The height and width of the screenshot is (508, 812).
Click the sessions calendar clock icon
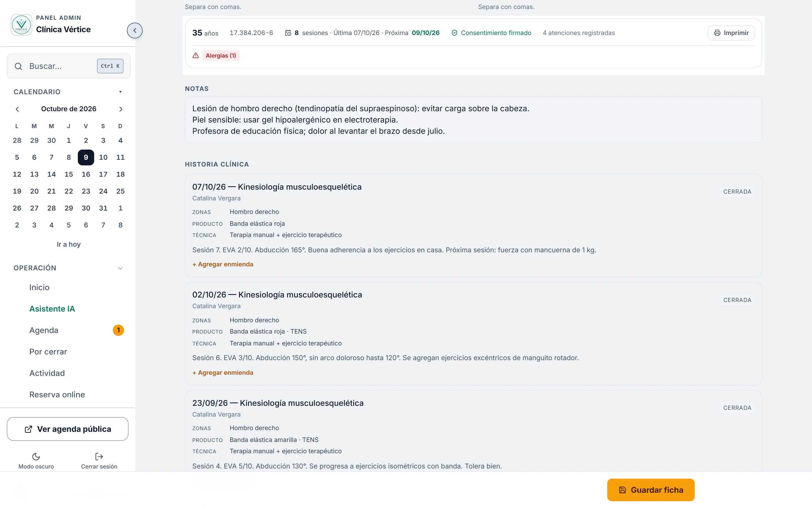pyautogui.click(x=288, y=33)
